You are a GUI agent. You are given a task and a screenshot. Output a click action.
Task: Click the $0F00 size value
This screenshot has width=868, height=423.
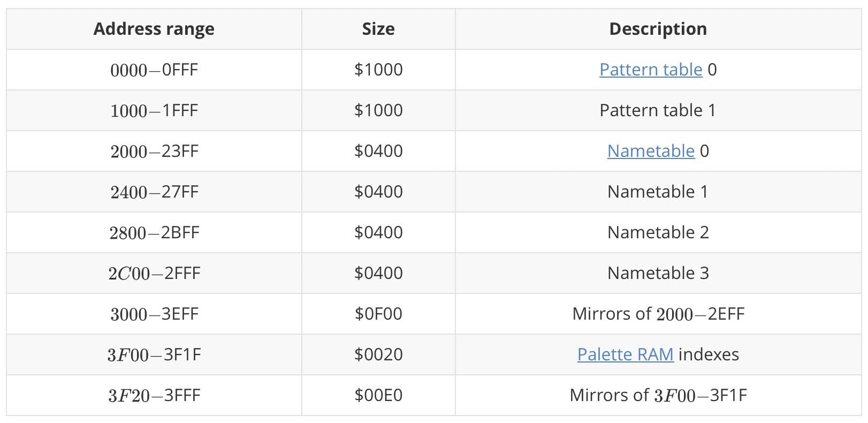[x=378, y=314]
